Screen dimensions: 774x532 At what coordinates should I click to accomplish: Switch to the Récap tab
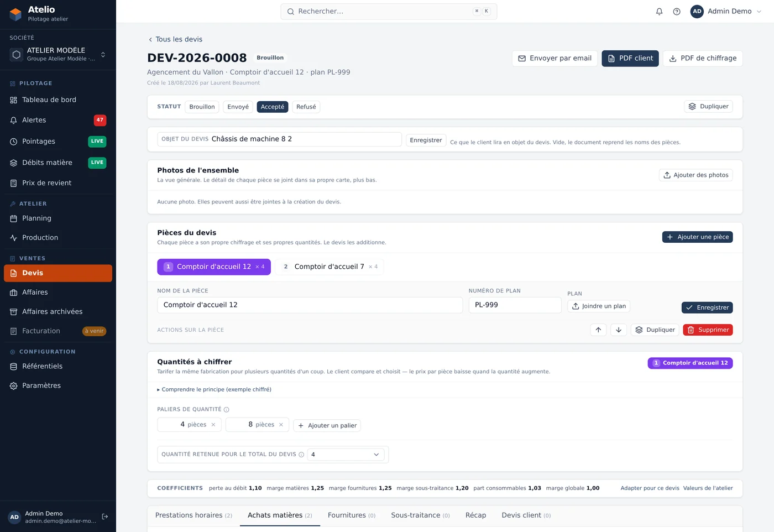[x=475, y=515]
